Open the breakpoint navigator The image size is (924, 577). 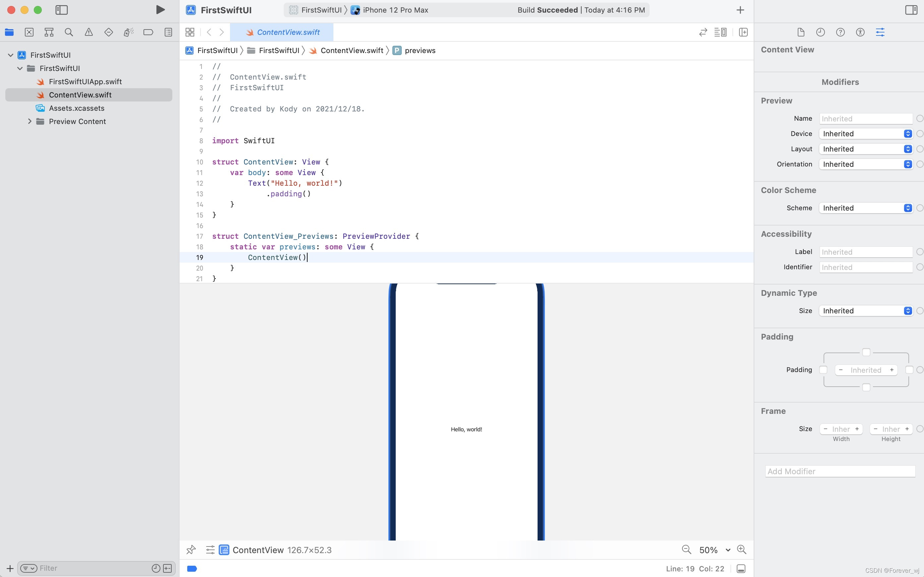coord(148,32)
